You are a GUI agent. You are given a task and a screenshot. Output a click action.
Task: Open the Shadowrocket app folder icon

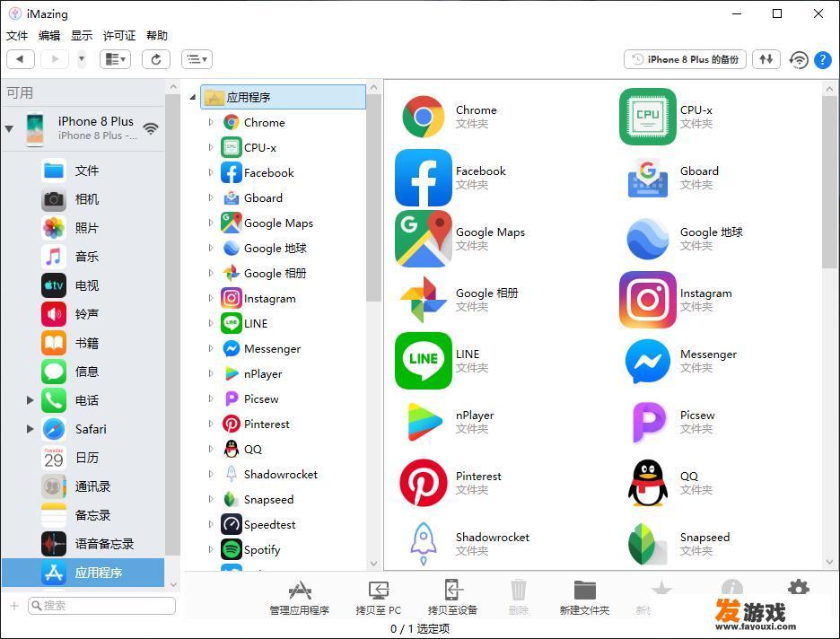[424, 544]
